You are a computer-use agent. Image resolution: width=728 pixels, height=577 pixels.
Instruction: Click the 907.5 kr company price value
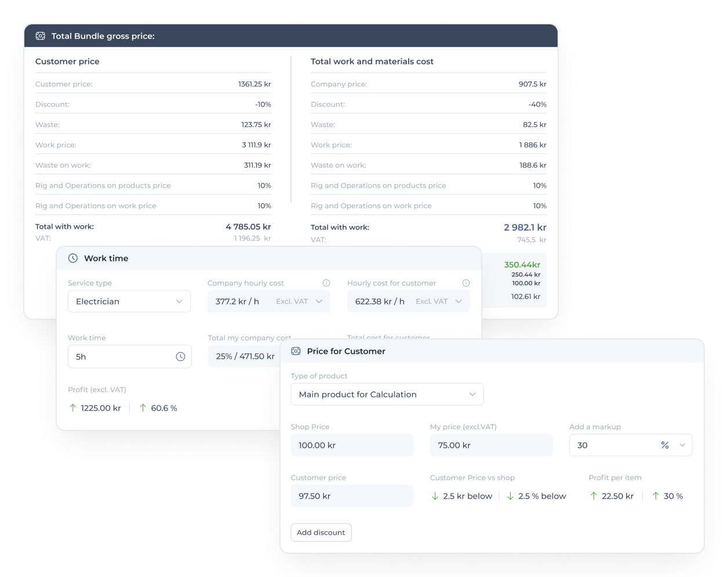coord(533,84)
